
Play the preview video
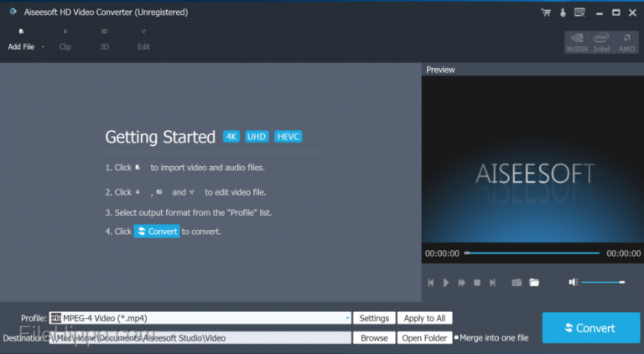(x=446, y=283)
